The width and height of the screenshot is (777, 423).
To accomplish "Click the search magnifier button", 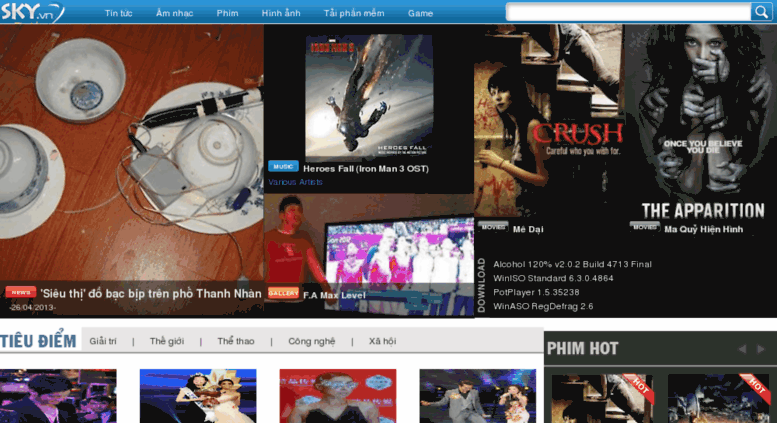I will [761, 12].
